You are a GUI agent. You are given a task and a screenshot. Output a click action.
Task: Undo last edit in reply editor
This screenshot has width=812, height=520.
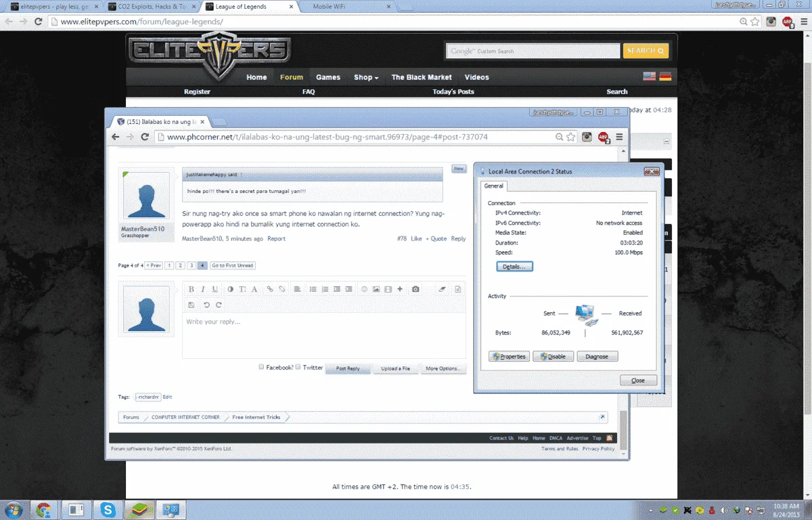click(x=206, y=305)
